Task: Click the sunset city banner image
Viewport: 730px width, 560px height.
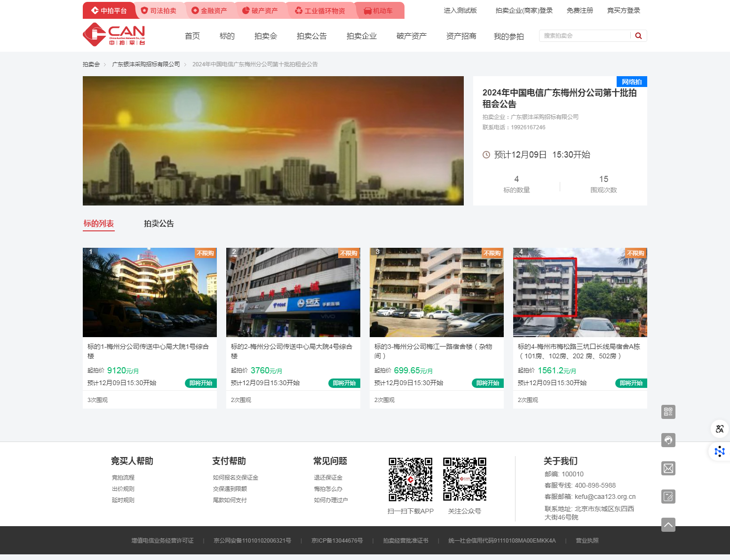Action: click(x=273, y=141)
